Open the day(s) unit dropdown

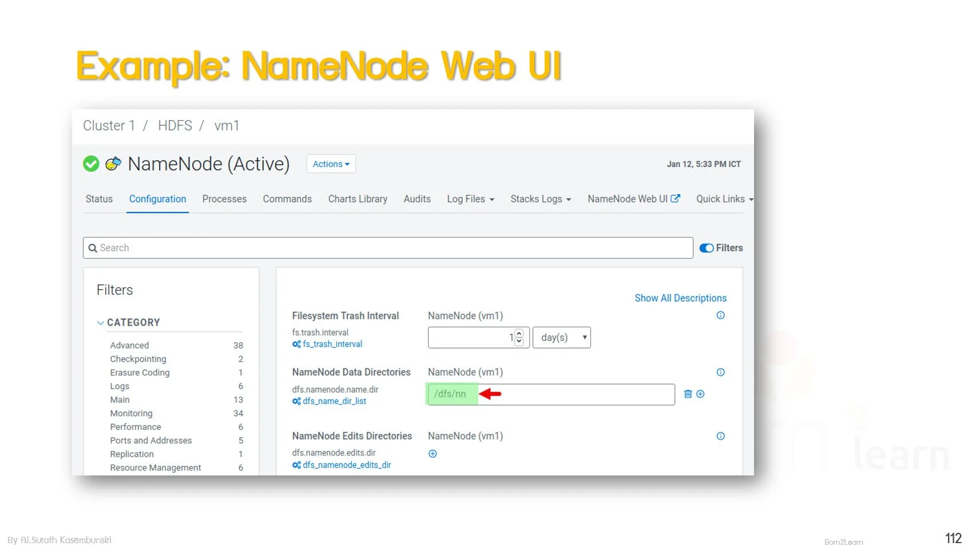[562, 338]
